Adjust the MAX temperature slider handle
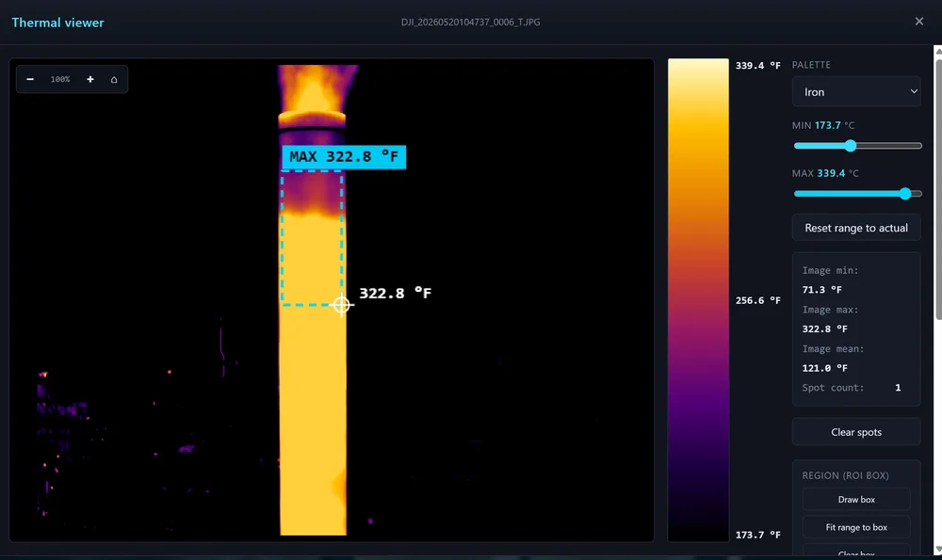Screen dimensions: 942x560 904,193
